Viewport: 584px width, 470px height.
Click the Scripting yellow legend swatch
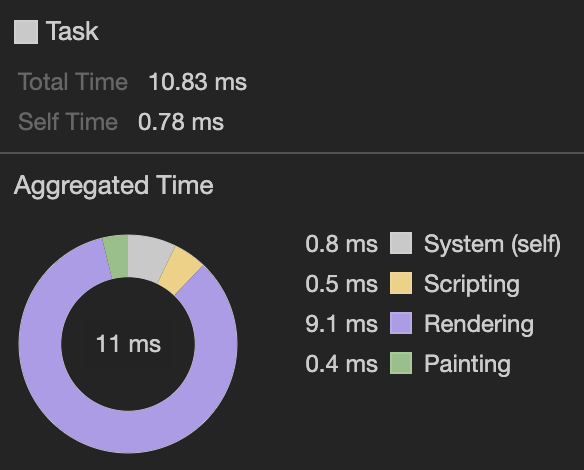[401, 283]
